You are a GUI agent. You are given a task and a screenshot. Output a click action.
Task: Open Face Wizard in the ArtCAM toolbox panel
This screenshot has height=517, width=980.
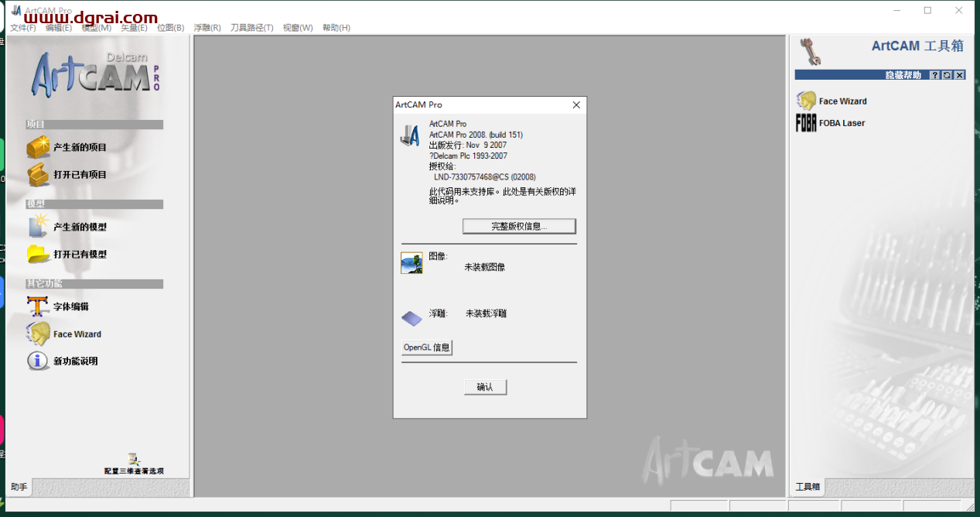[807, 101]
